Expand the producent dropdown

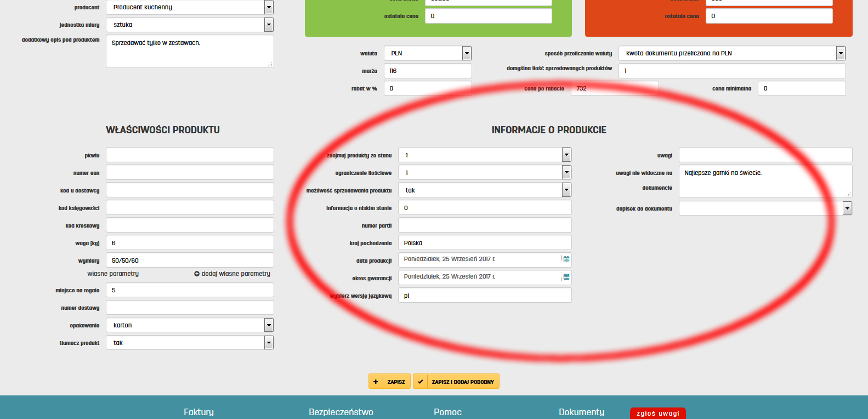pyautogui.click(x=269, y=7)
